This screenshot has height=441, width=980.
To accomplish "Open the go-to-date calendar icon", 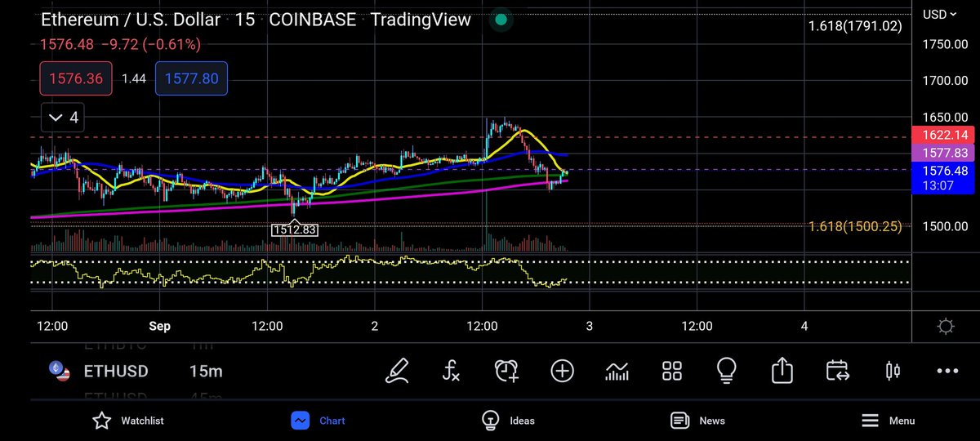I will 837,371.
